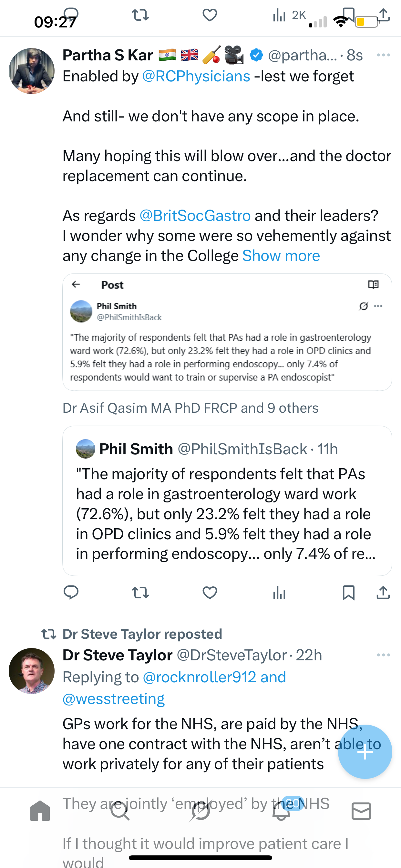Open the quoted Phil Smith post
This screenshot has width=401, height=868.
point(227,501)
